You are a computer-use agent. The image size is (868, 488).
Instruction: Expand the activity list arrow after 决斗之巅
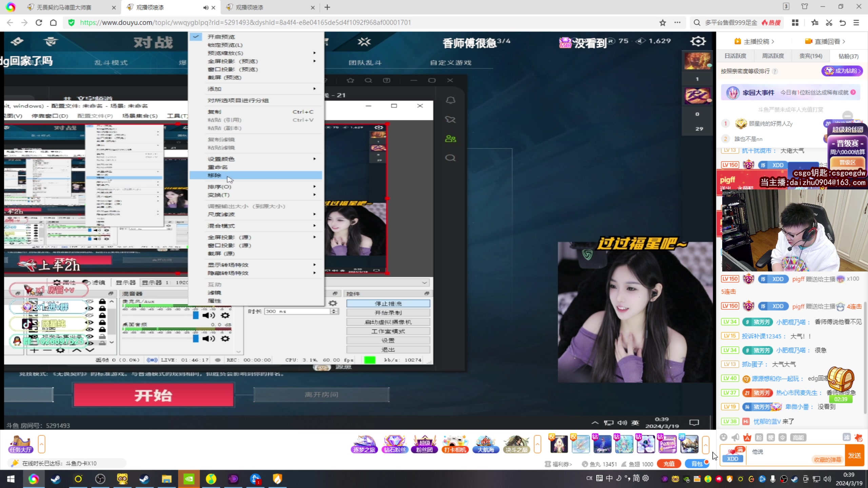pyautogui.click(x=537, y=444)
